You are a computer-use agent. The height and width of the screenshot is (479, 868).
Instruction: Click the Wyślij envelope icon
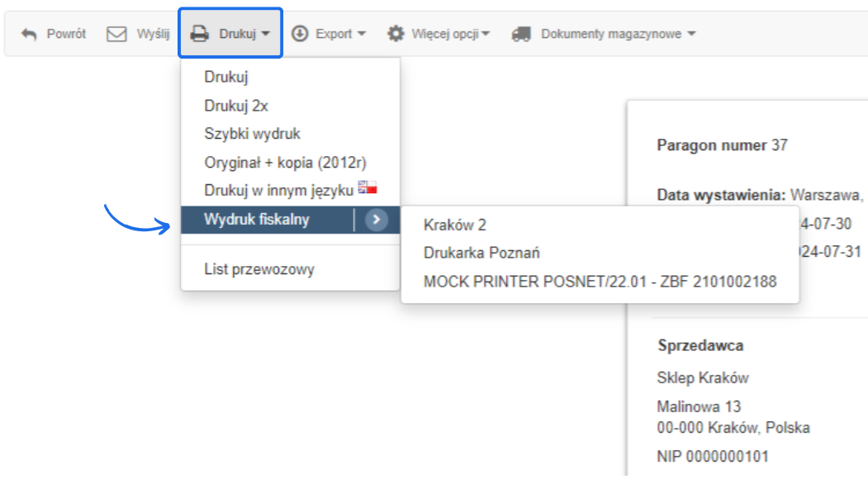(x=116, y=35)
